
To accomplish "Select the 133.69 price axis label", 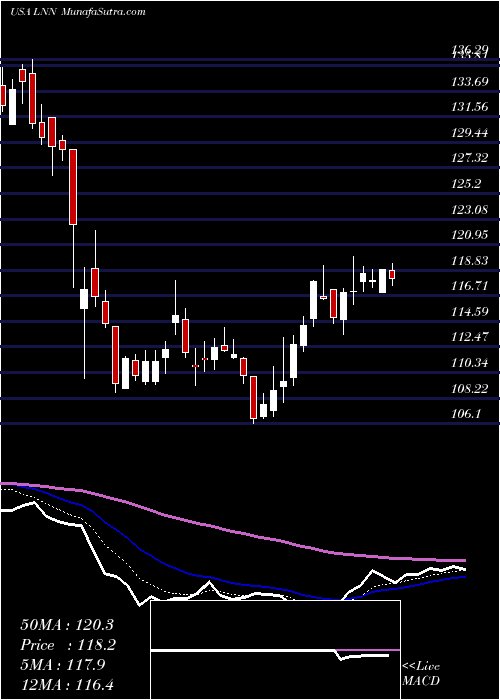I will click(470, 82).
